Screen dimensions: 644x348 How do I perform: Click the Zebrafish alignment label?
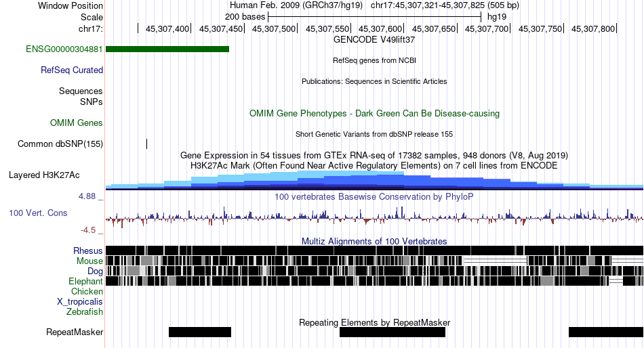pyautogui.click(x=85, y=312)
